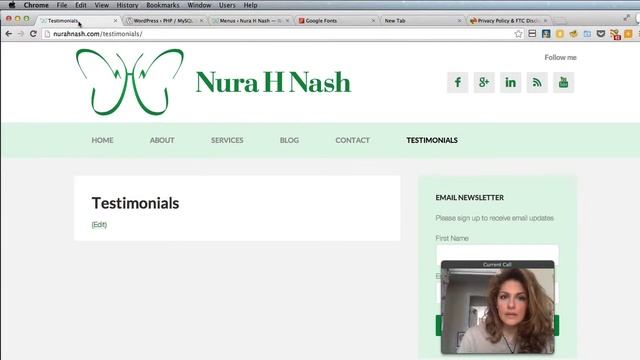640x360 pixels.
Task: Go to BLOG navigation link
Action: pyautogui.click(x=289, y=140)
